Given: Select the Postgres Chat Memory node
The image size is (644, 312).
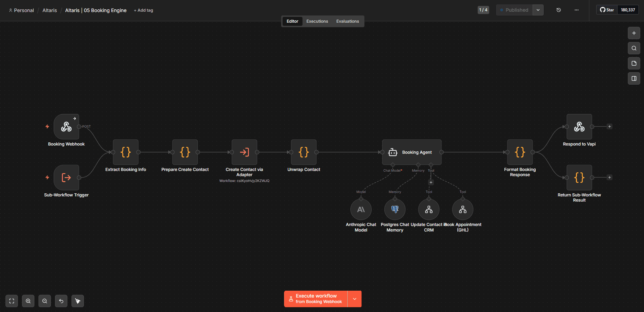Looking at the screenshot, I should coord(394,209).
